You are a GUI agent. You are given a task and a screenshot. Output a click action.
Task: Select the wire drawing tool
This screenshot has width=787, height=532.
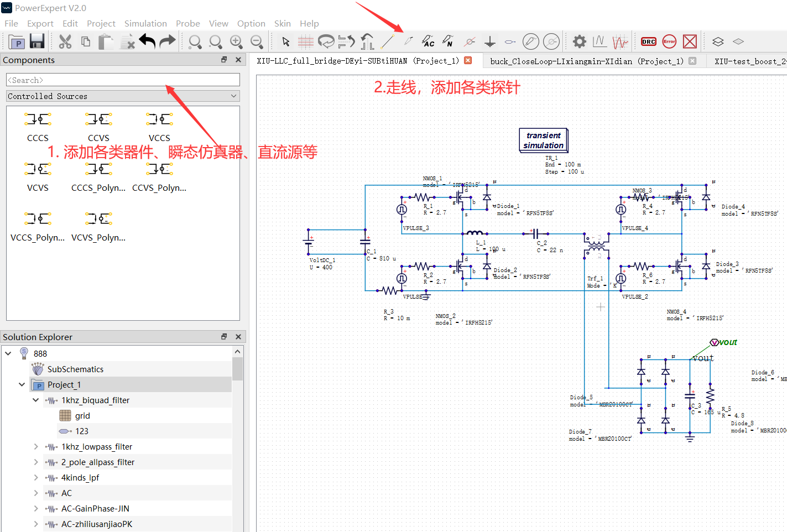click(387, 41)
